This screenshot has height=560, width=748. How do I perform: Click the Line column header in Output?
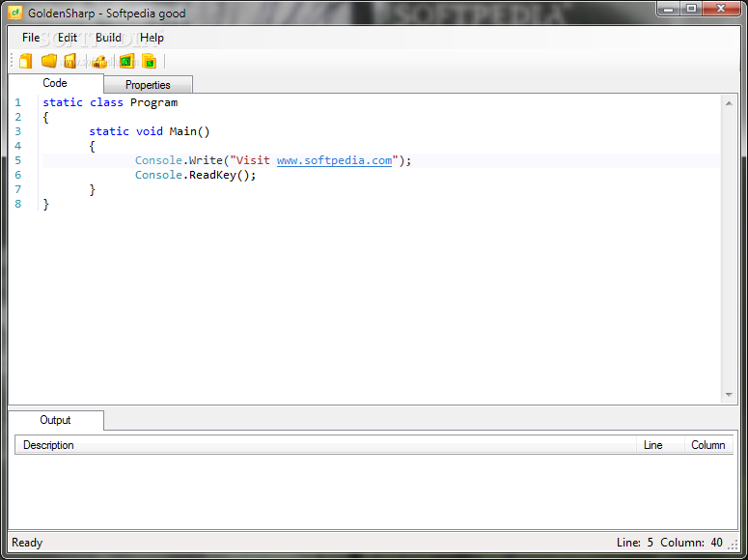[660, 445]
